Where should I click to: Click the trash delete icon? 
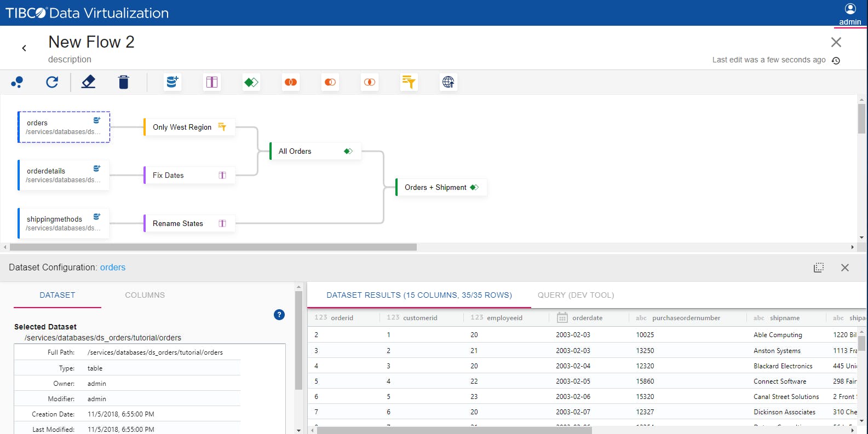(124, 82)
